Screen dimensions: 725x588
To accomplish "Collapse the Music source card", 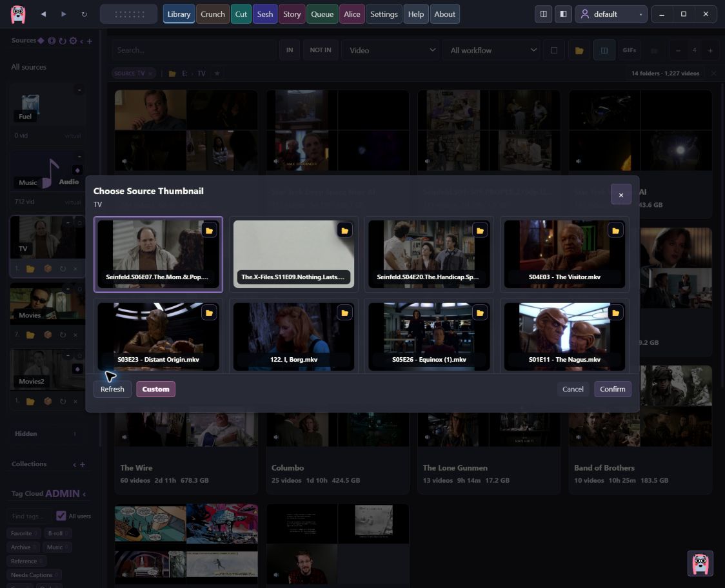I will pyautogui.click(x=79, y=156).
